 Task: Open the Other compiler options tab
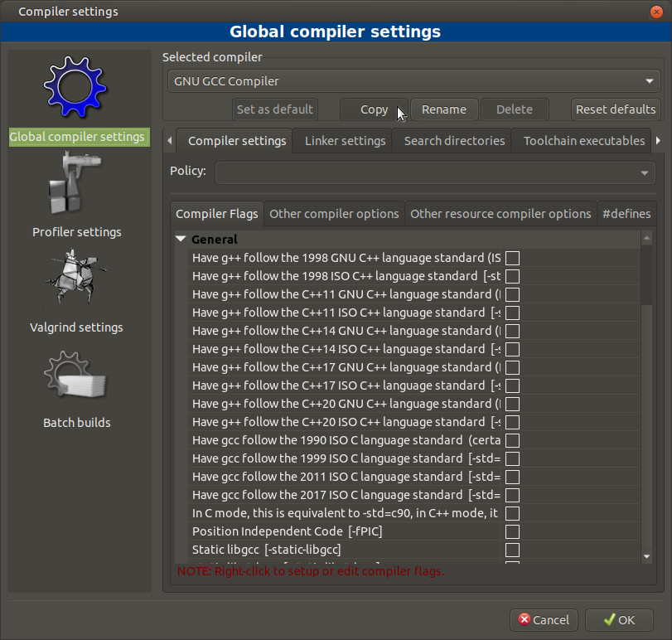pyautogui.click(x=334, y=214)
